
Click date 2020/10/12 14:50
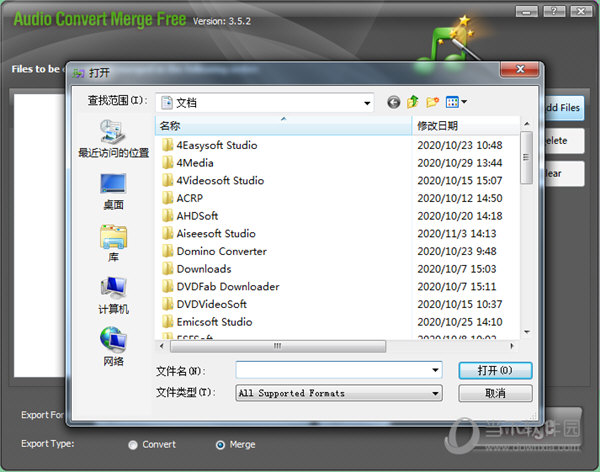(460, 198)
